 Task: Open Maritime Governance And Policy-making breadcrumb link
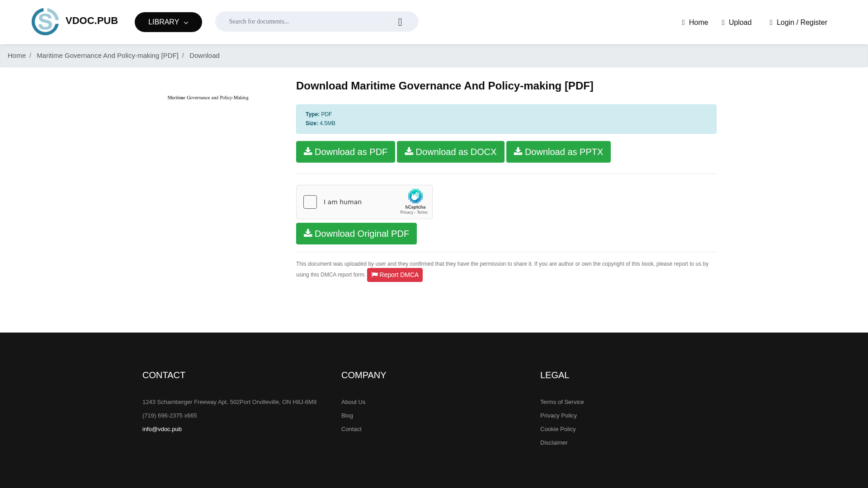[x=108, y=56]
